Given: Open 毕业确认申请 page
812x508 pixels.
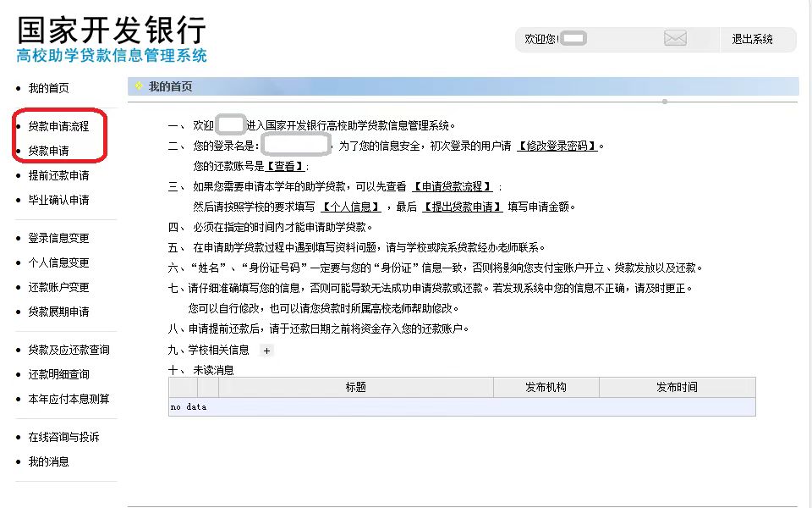Looking at the screenshot, I should coord(58,200).
